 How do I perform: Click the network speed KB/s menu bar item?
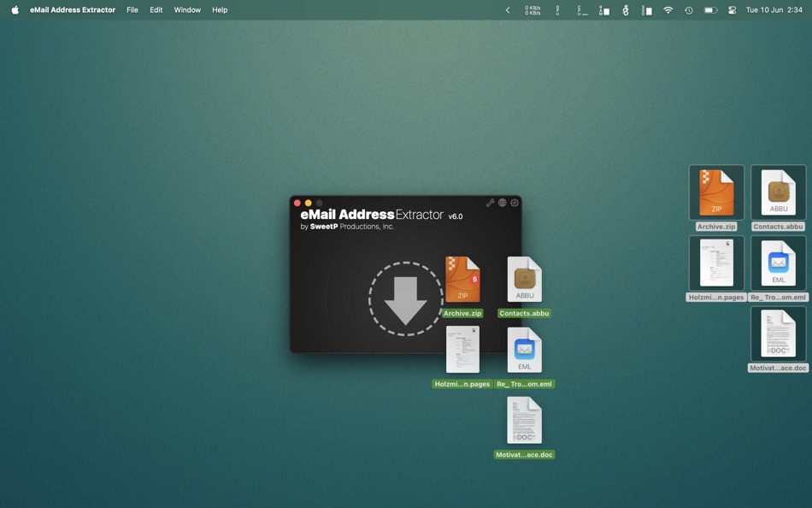tap(533, 10)
